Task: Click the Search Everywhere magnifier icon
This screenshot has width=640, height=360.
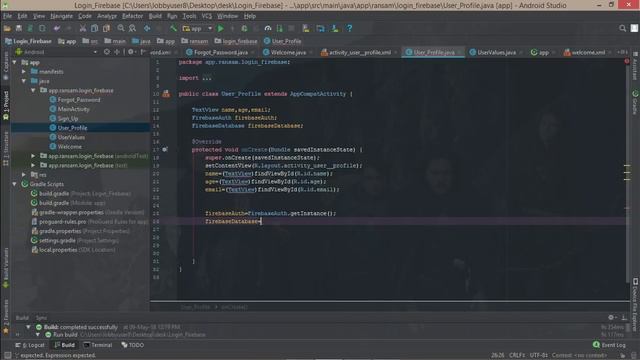Action: 622,29
